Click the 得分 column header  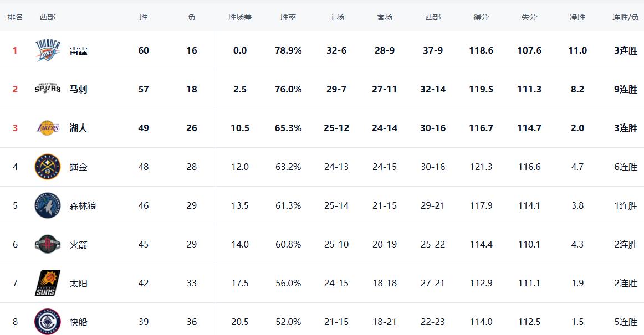[x=481, y=17]
